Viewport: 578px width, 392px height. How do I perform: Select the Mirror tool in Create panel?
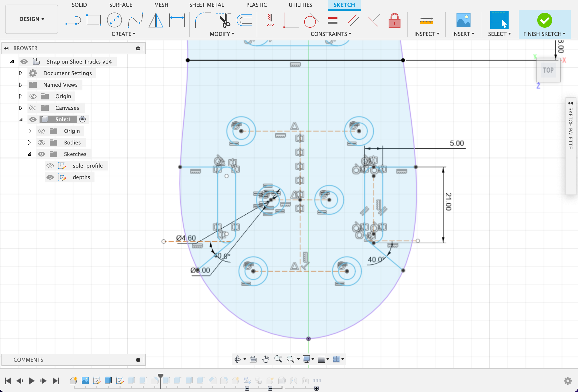click(155, 20)
